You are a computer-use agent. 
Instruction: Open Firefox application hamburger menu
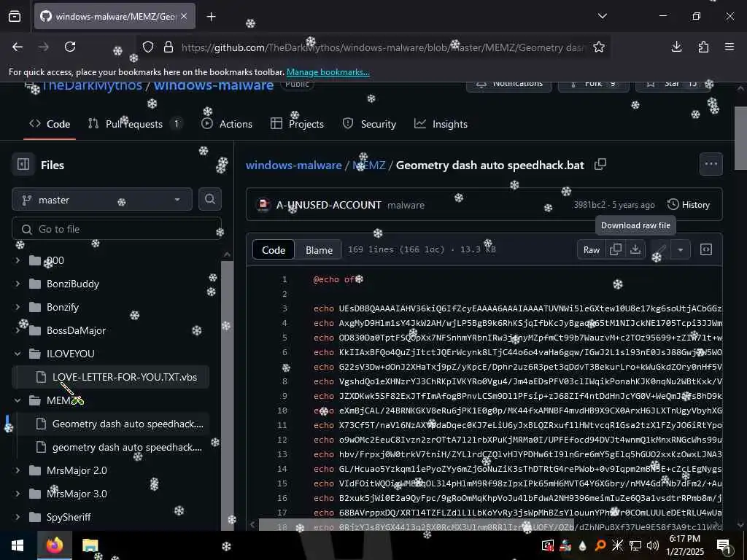pyautogui.click(x=729, y=47)
